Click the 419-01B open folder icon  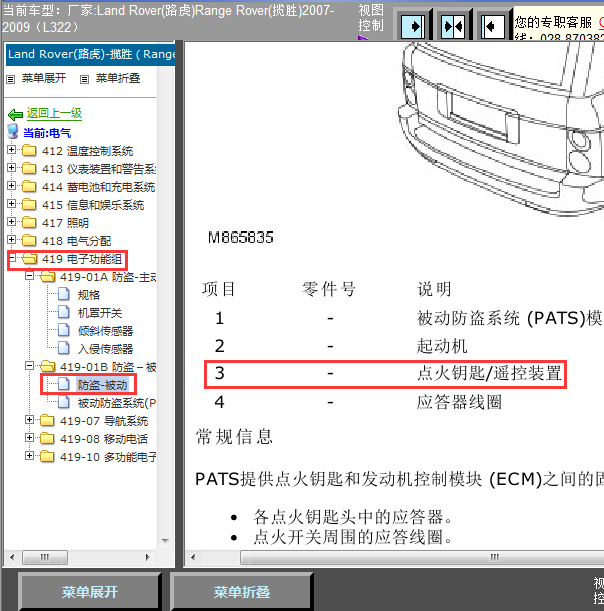[48, 366]
